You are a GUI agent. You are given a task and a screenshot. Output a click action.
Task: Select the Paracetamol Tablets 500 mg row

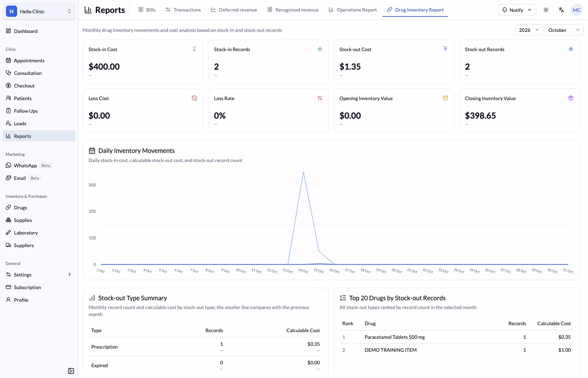pos(456,337)
